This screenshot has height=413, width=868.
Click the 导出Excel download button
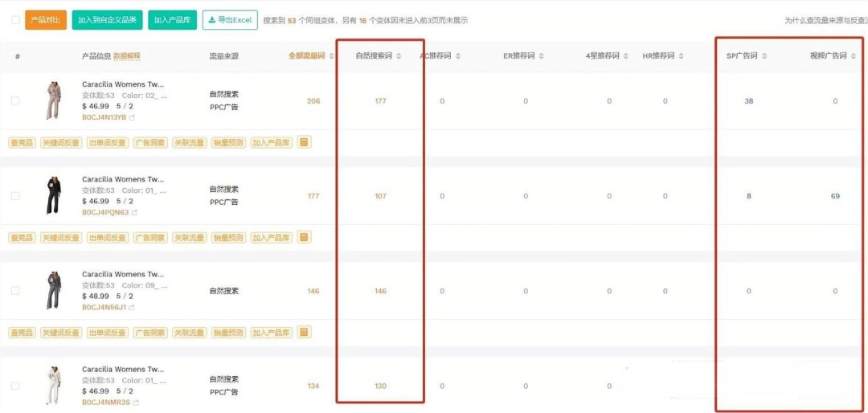tap(230, 20)
